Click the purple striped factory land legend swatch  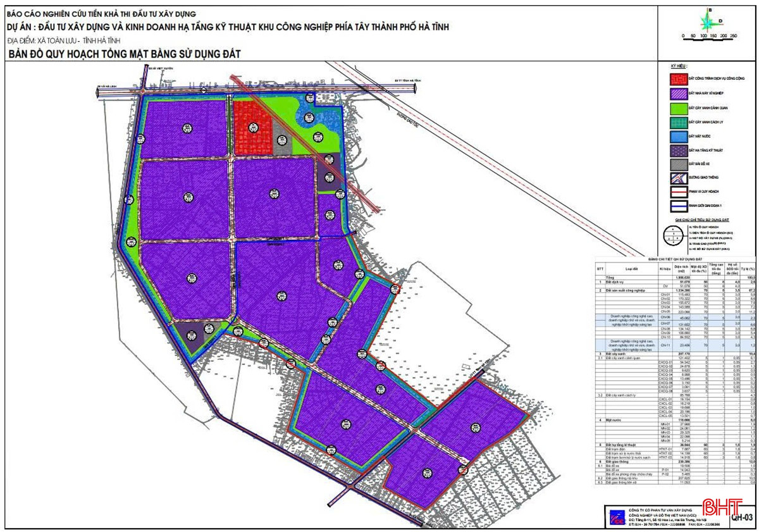coord(679,94)
